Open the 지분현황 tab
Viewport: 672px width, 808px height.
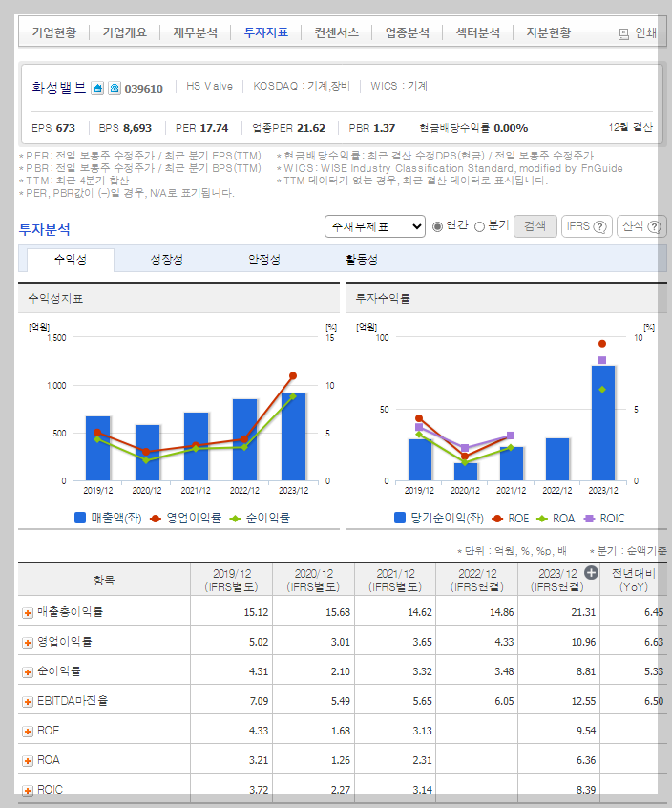coord(549,32)
